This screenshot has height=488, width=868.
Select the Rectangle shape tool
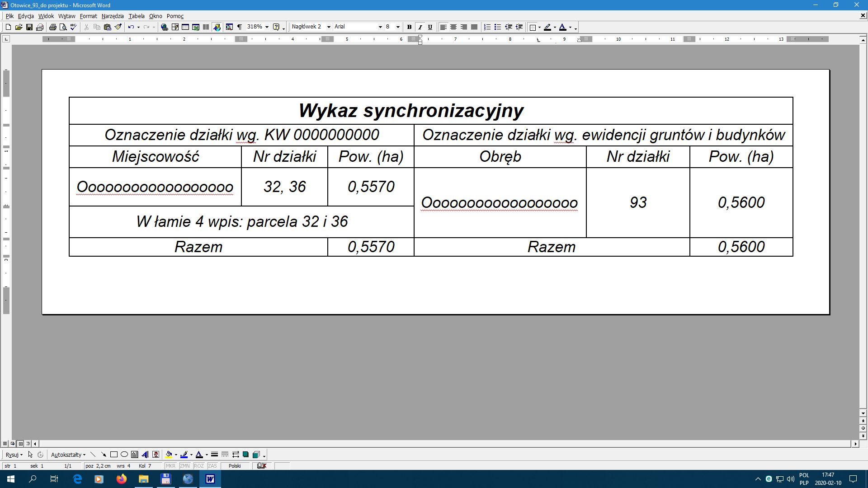(114, 455)
